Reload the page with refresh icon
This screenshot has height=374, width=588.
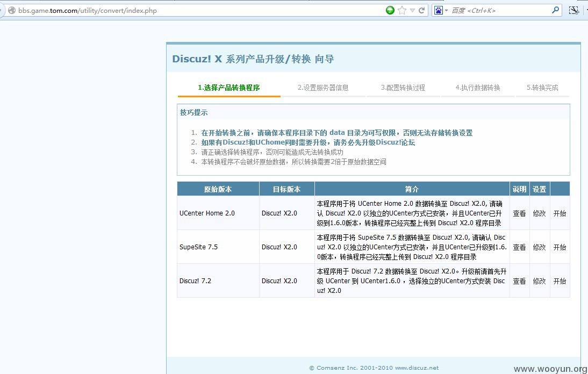(x=421, y=11)
